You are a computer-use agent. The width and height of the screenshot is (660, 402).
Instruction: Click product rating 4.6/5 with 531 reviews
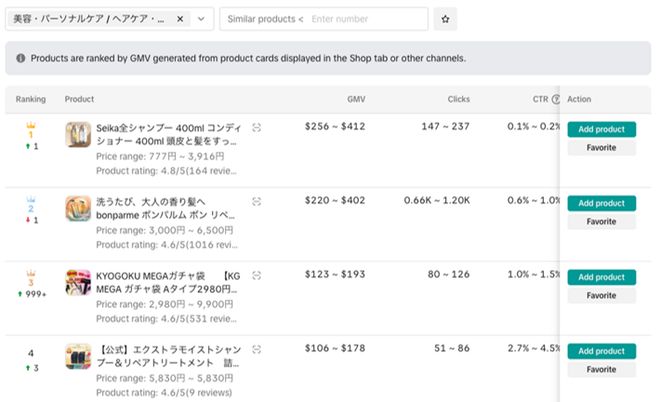tap(166, 319)
